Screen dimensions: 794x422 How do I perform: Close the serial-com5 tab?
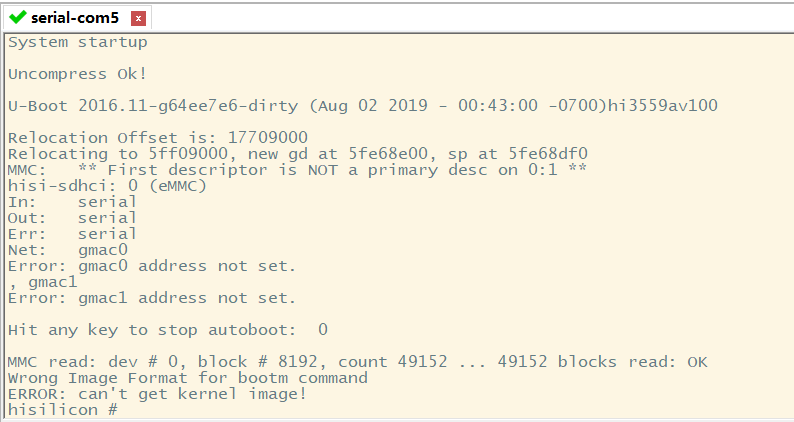pos(138,18)
